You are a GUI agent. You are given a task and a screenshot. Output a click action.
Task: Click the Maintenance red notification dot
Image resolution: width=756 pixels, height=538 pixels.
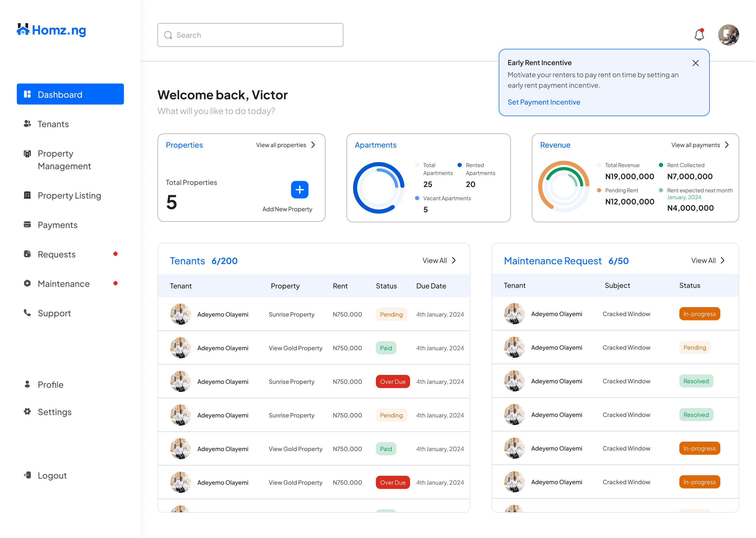[115, 283]
